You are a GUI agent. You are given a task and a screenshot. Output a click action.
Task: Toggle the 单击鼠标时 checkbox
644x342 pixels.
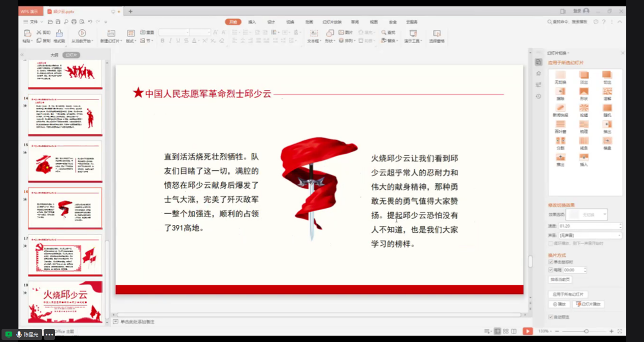tap(551, 262)
